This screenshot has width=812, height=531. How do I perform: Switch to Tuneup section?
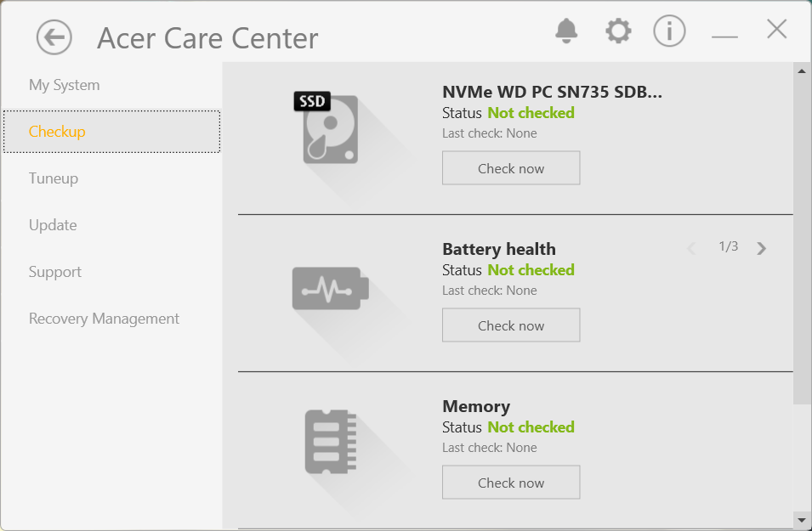coord(54,178)
